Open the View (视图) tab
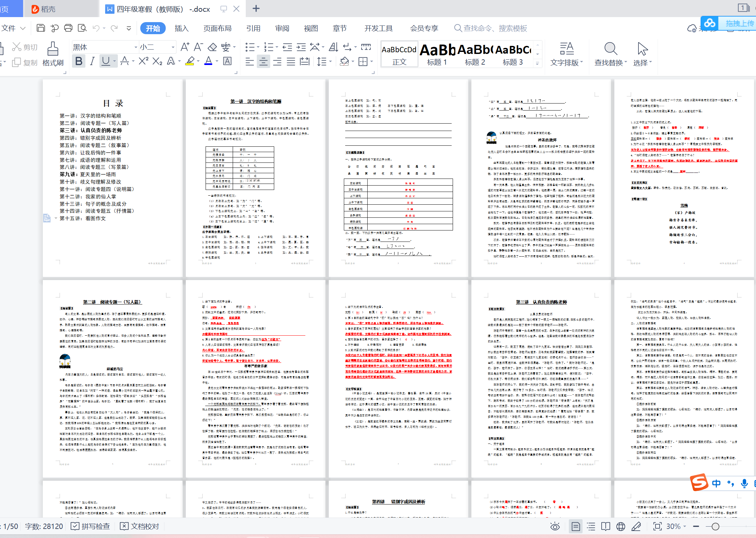This screenshot has height=538, width=756. click(311, 28)
